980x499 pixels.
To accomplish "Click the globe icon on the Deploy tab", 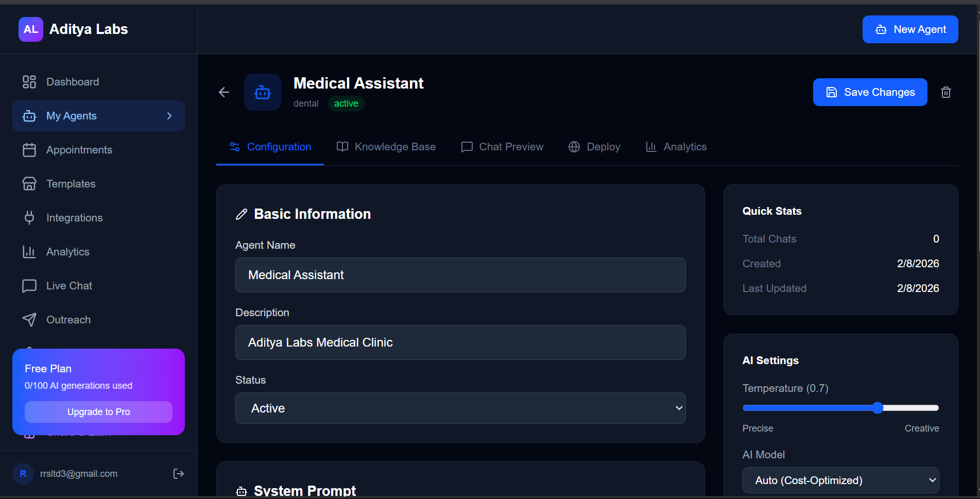I will 574,147.
